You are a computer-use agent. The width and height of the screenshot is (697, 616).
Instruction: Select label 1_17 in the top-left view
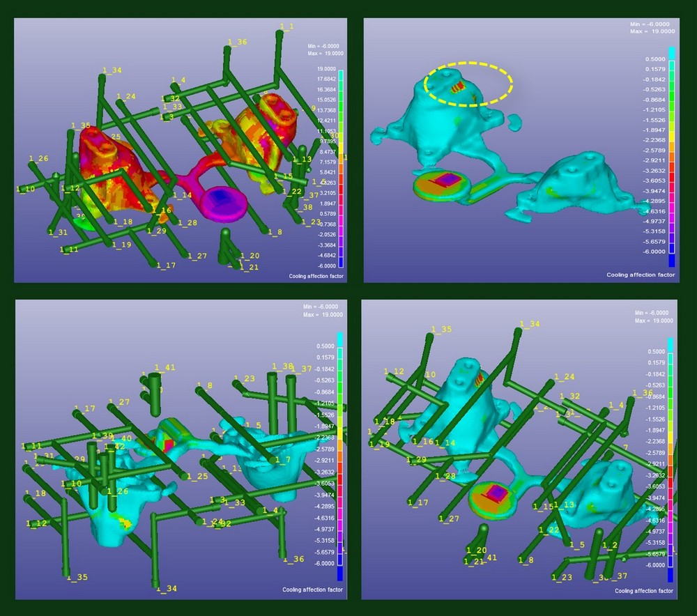[x=166, y=265]
